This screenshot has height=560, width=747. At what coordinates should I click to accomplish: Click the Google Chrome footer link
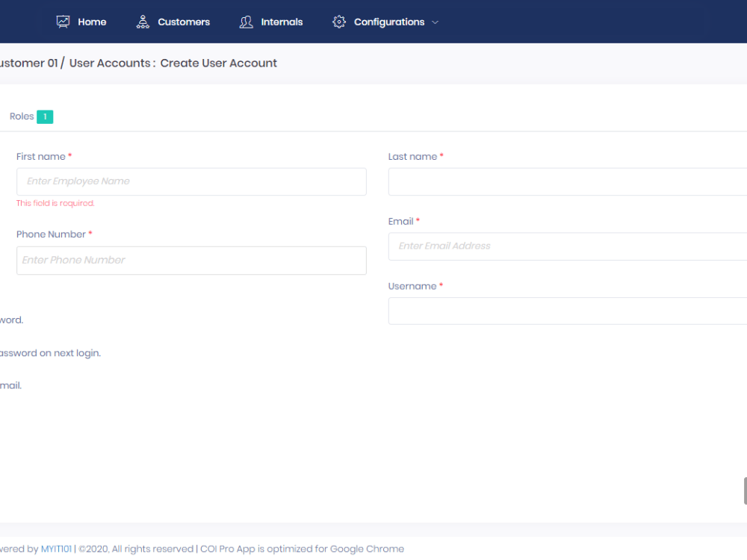coord(367,548)
